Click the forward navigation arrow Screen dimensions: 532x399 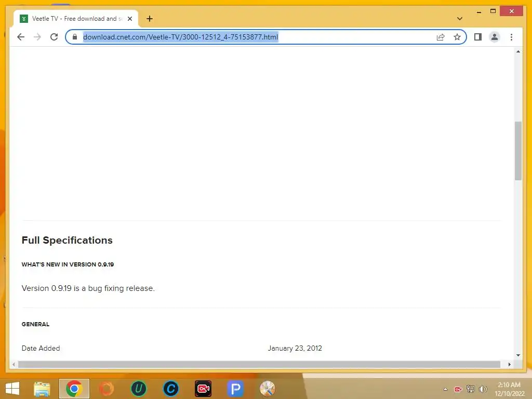click(x=37, y=37)
